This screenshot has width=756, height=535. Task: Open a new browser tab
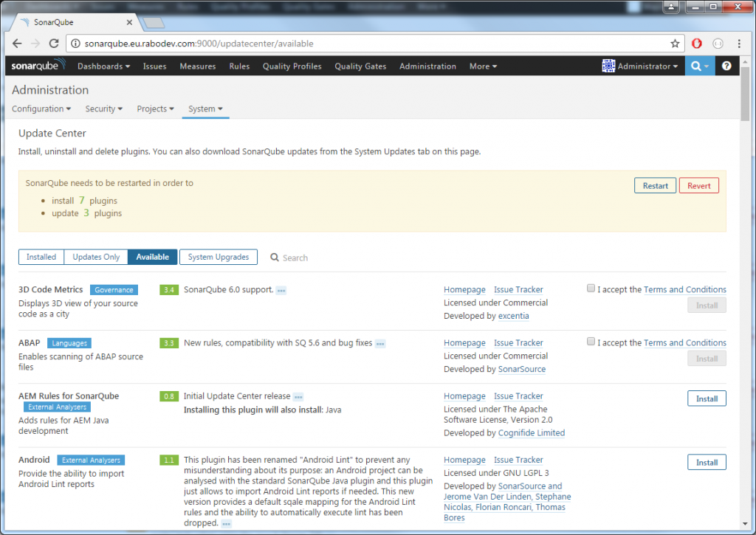[154, 23]
